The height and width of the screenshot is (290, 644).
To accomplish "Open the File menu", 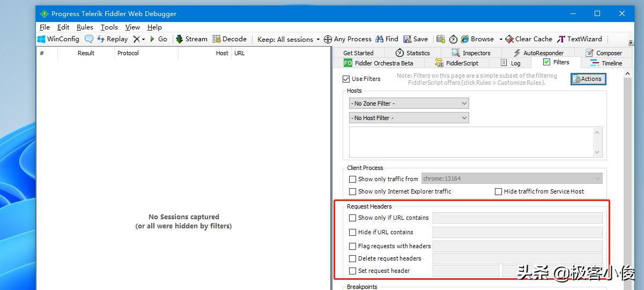I will point(45,27).
